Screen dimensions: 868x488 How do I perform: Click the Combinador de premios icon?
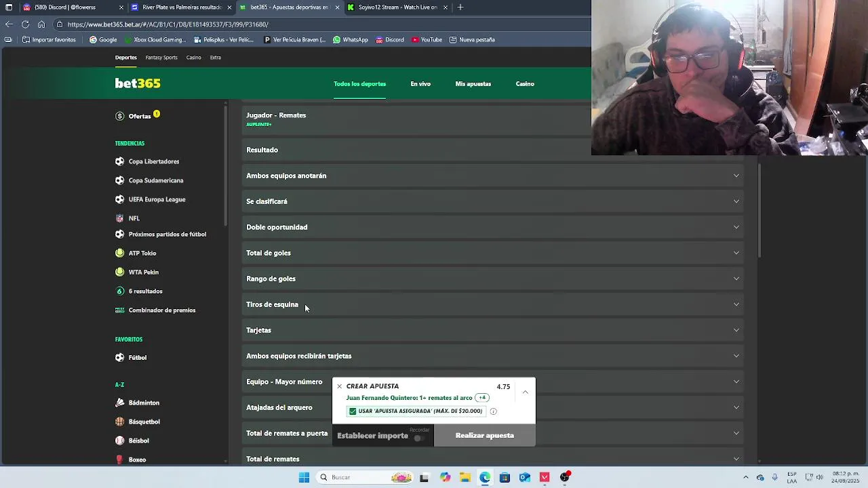pyautogui.click(x=120, y=310)
